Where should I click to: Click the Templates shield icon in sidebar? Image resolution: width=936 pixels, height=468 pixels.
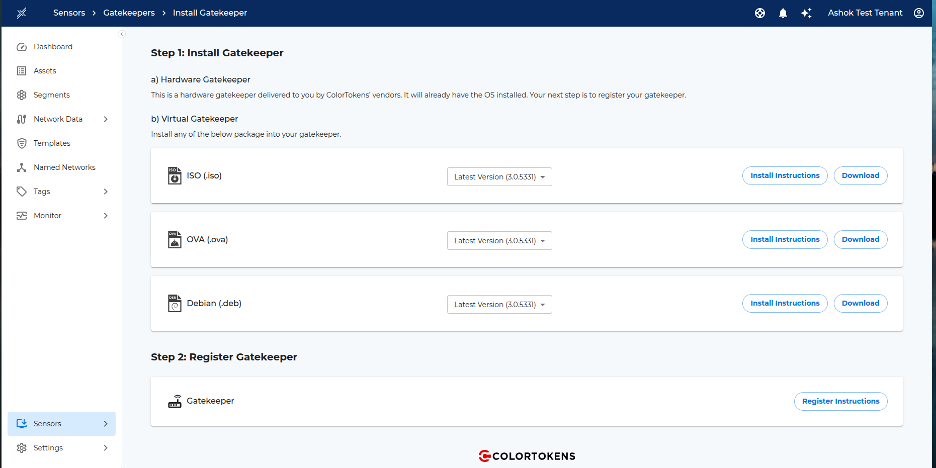[22, 143]
